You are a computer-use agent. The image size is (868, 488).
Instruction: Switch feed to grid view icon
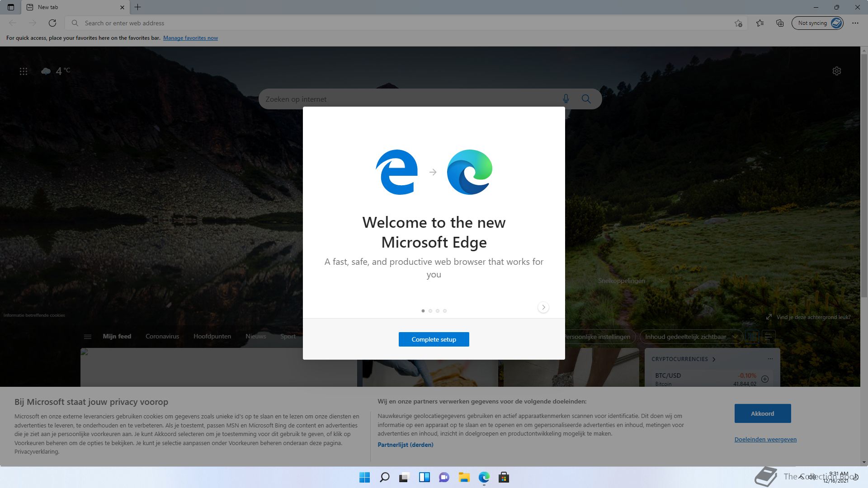pyautogui.click(x=752, y=337)
